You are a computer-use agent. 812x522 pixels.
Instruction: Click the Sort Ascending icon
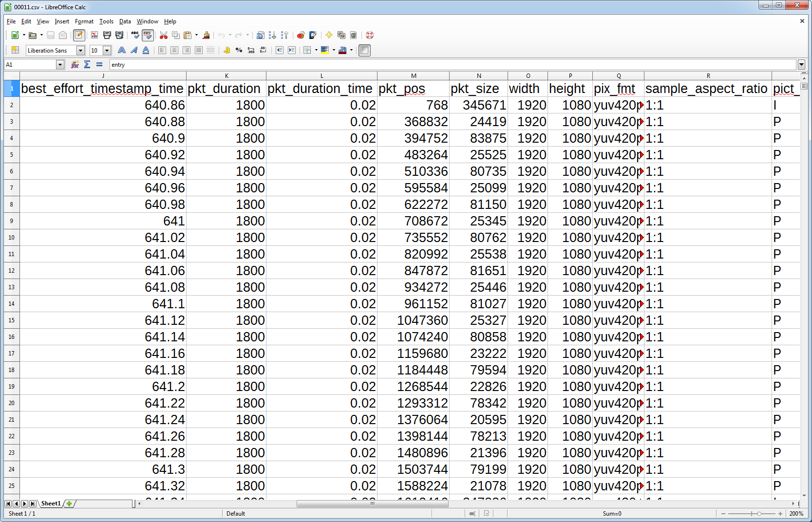point(272,35)
